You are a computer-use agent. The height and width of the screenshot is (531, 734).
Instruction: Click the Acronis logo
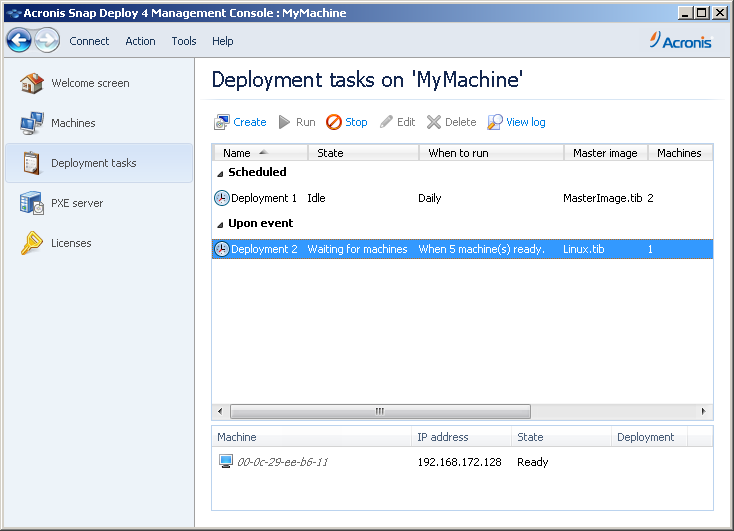tap(681, 41)
